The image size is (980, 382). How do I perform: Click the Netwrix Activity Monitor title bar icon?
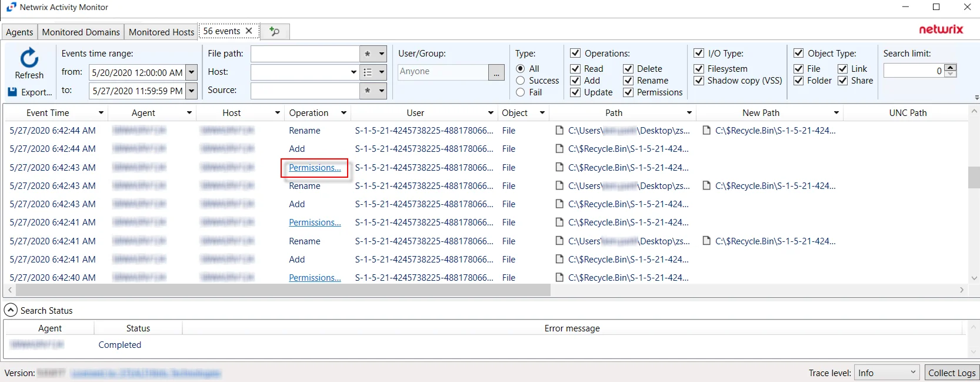(x=11, y=7)
